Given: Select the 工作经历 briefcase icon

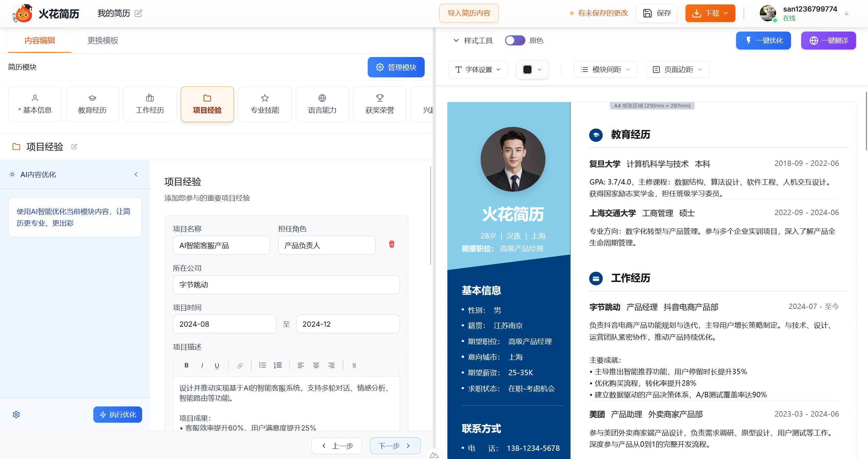Looking at the screenshot, I should [150, 98].
